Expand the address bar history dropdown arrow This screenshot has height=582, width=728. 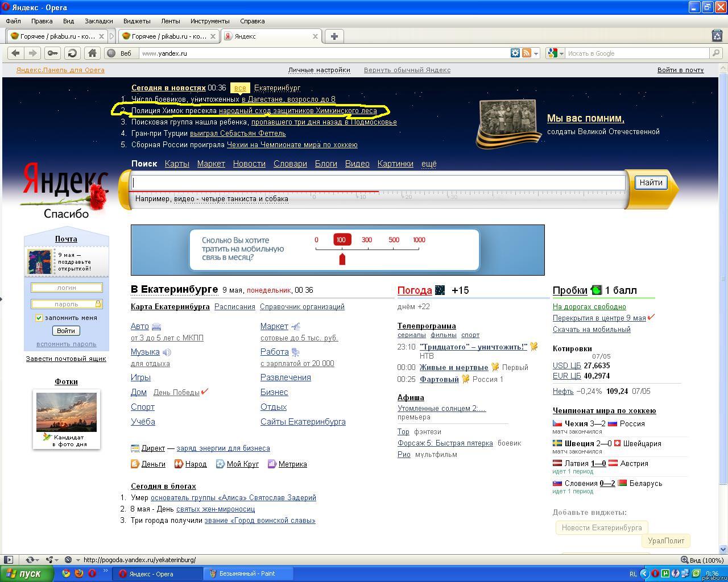tap(536, 53)
